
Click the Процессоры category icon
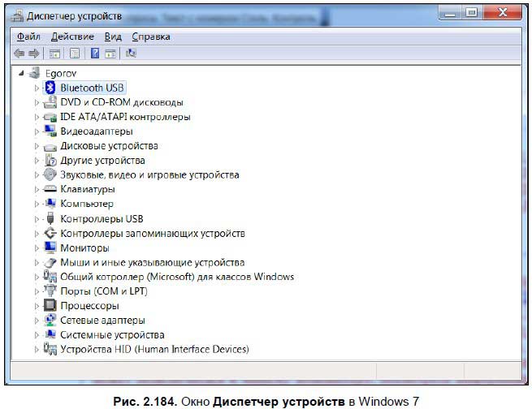click(50, 306)
